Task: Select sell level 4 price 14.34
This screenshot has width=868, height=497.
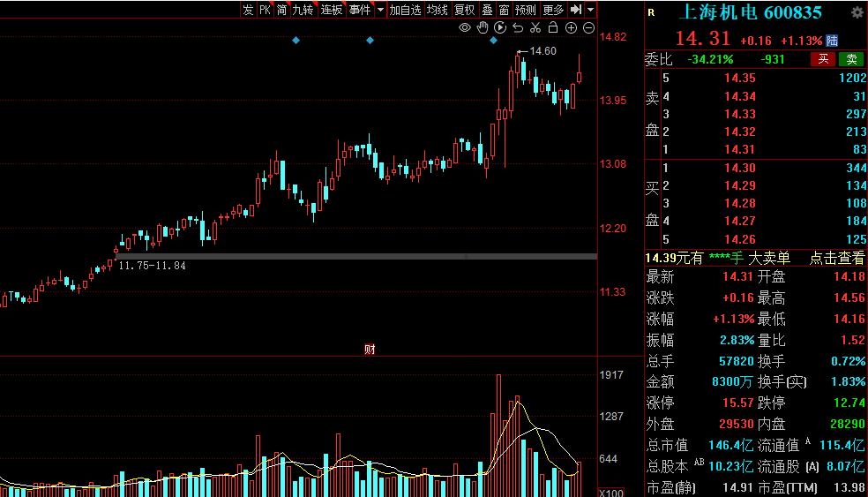Action: pyautogui.click(x=739, y=96)
